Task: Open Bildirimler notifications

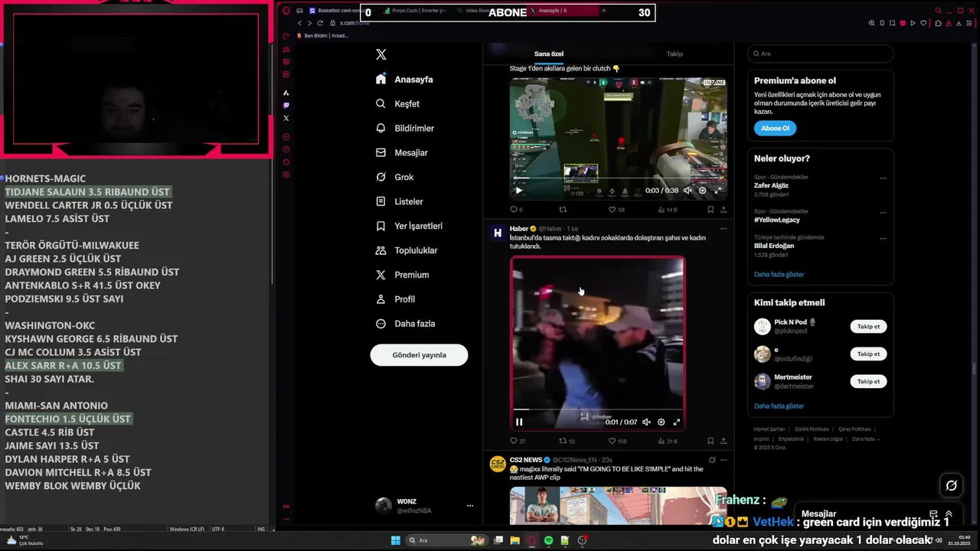Action: click(405, 129)
